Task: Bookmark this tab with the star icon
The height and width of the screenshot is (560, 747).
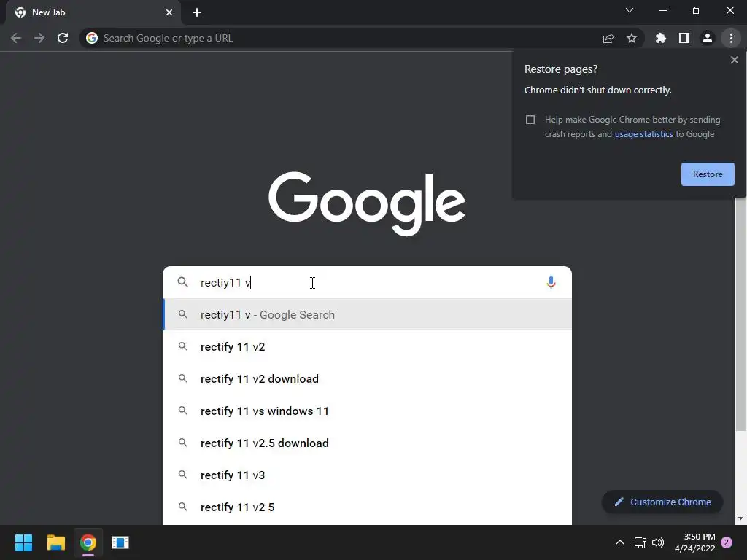Action: pyautogui.click(x=632, y=38)
